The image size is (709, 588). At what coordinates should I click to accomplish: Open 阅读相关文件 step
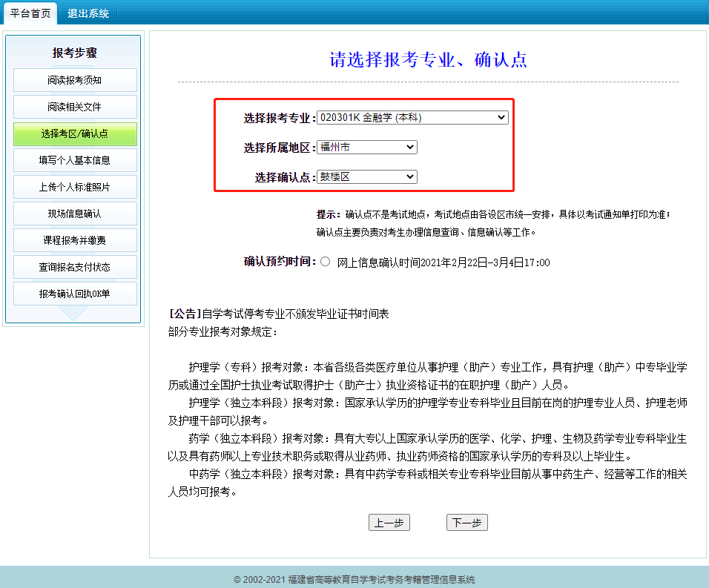[x=75, y=107]
